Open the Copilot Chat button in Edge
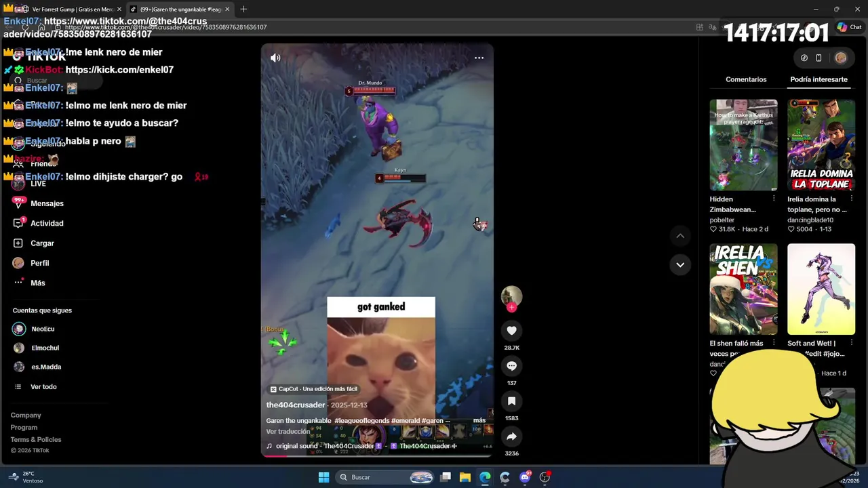This screenshot has height=488, width=868. (849, 27)
